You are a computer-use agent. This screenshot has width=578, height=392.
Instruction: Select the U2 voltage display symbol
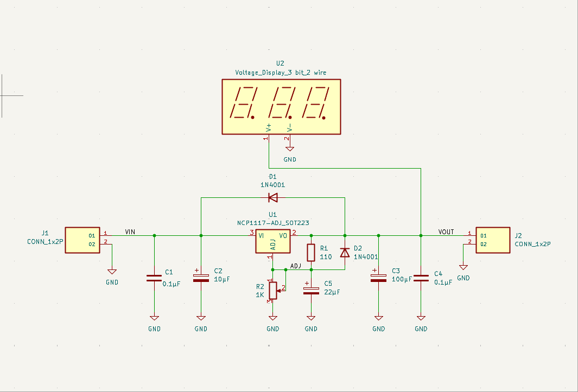point(281,106)
